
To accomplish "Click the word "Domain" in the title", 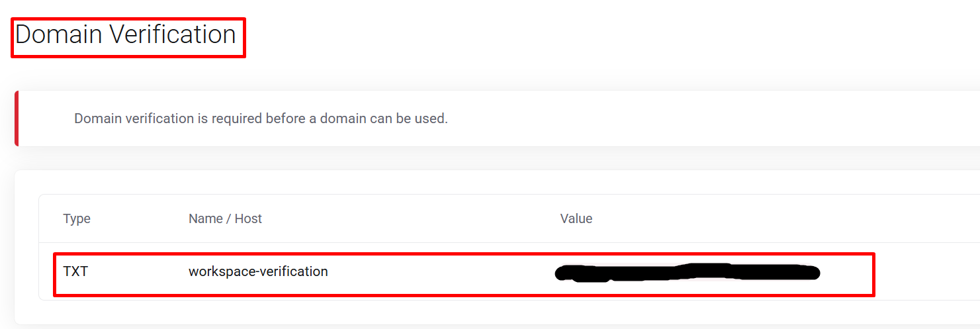I will click(x=57, y=34).
